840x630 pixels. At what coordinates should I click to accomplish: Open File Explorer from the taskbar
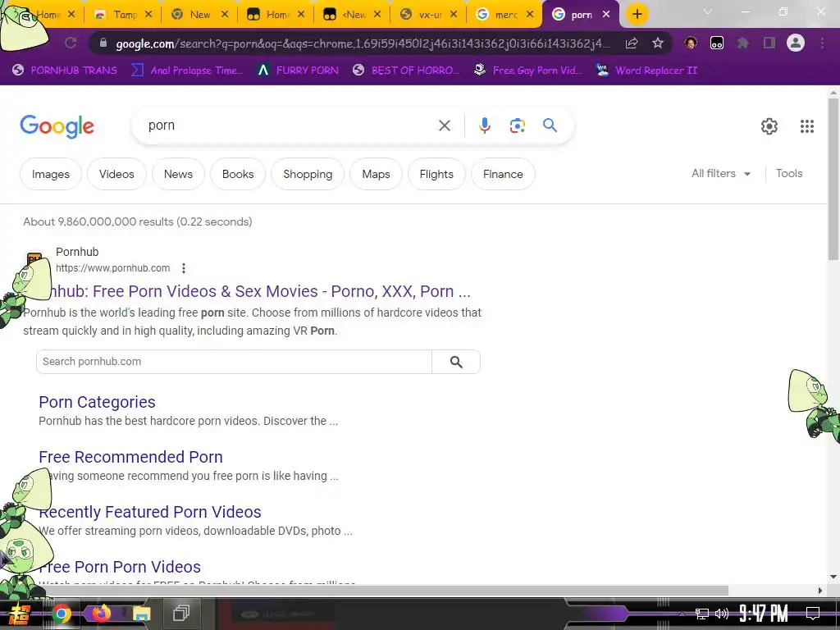coord(141,614)
